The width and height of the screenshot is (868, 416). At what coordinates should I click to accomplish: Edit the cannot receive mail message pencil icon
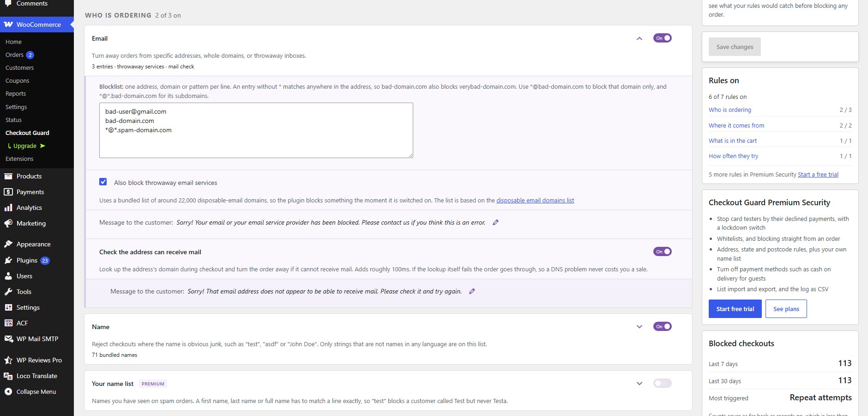click(x=472, y=291)
